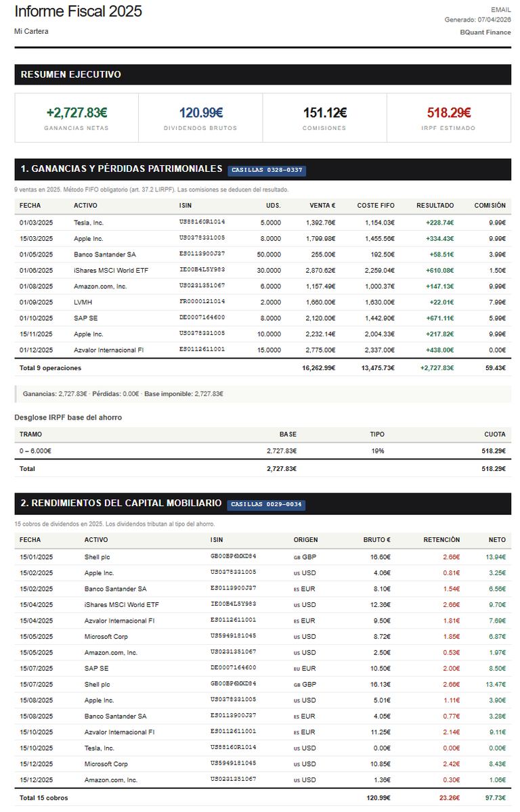Click the 16.60€ Shell gross dividend
Screen dimensions: 520x812
381,557
